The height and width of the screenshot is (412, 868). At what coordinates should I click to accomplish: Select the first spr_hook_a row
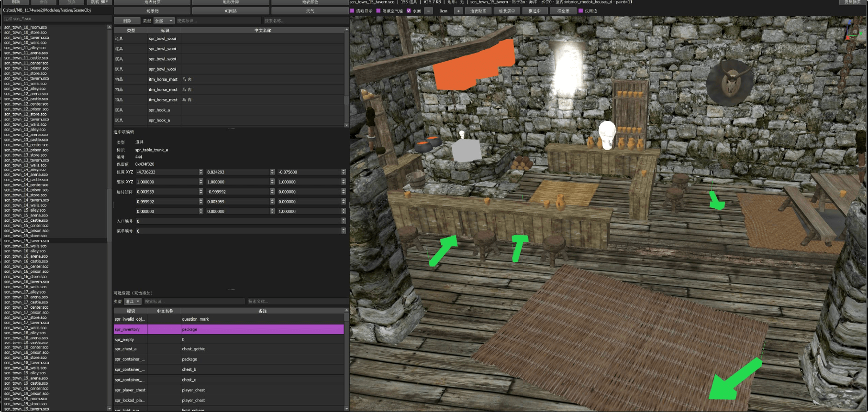(x=229, y=110)
